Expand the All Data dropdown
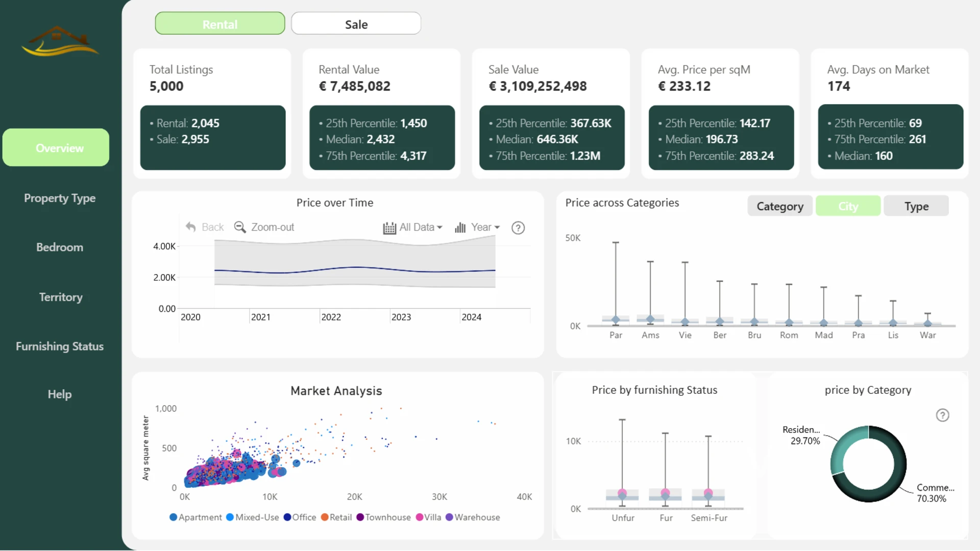The image size is (980, 551). (x=439, y=228)
